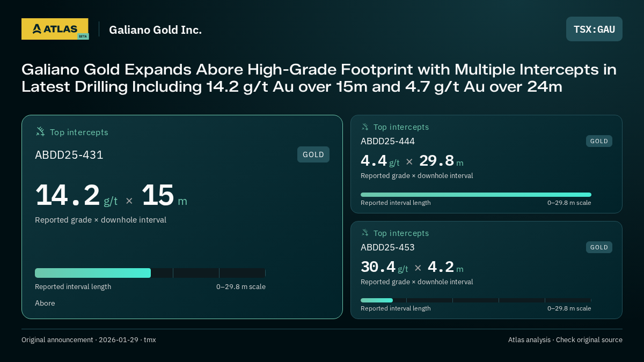
Task: Select hole ID ABDD25-453
Action: [x=387, y=247]
